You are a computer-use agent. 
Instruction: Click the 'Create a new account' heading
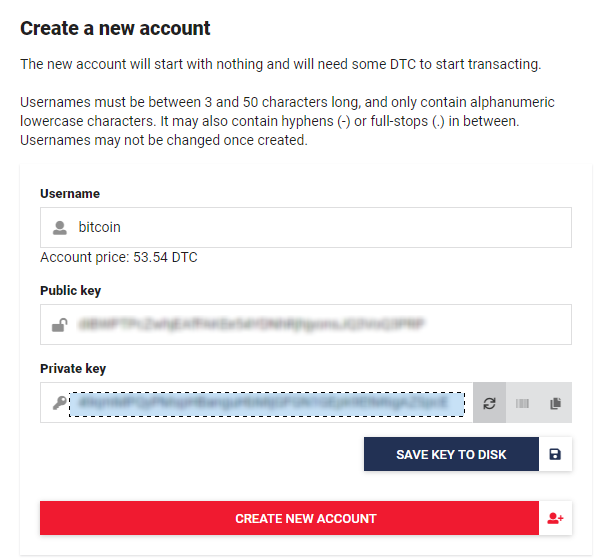tap(115, 28)
